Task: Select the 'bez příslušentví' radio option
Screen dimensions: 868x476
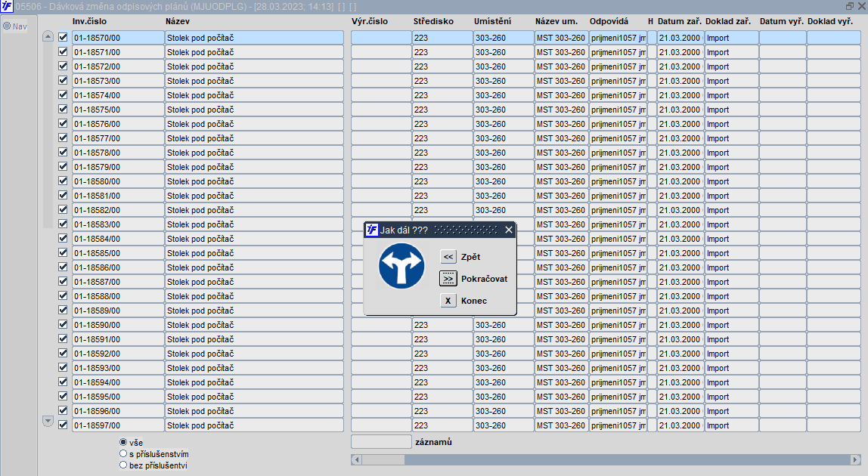Action: [x=123, y=465]
